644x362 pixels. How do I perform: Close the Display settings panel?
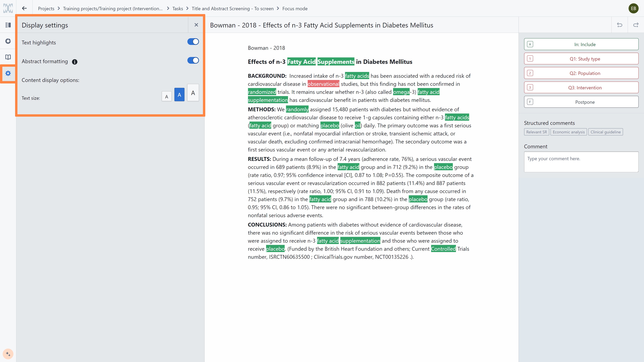(x=196, y=25)
